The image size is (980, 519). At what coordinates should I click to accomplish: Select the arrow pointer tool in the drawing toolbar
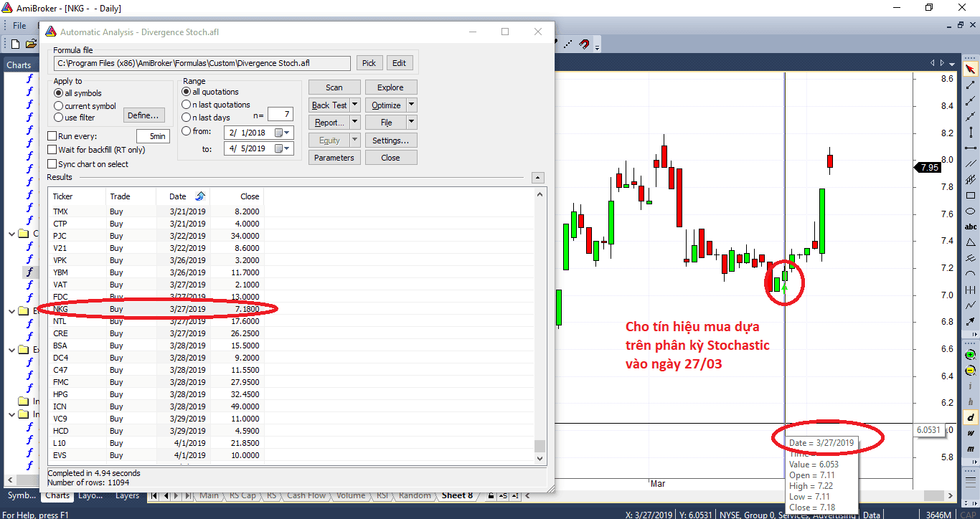[x=971, y=69]
